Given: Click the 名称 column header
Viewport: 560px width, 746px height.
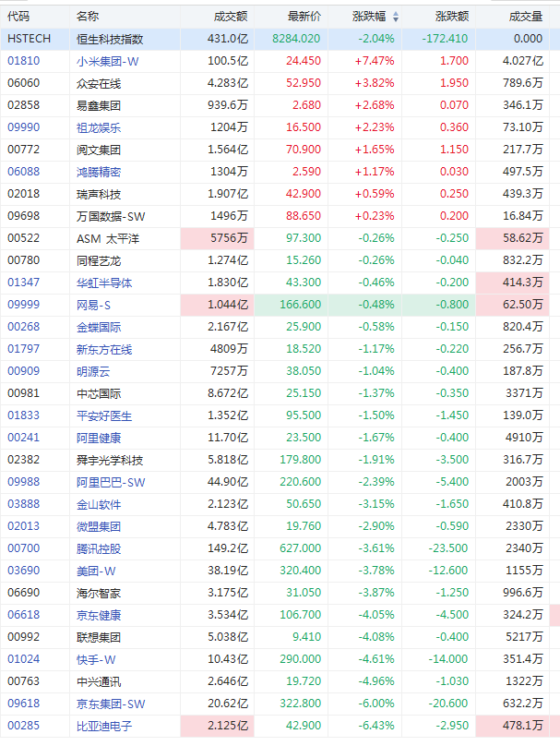Looking at the screenshot, I should click(x=88, y=17).
